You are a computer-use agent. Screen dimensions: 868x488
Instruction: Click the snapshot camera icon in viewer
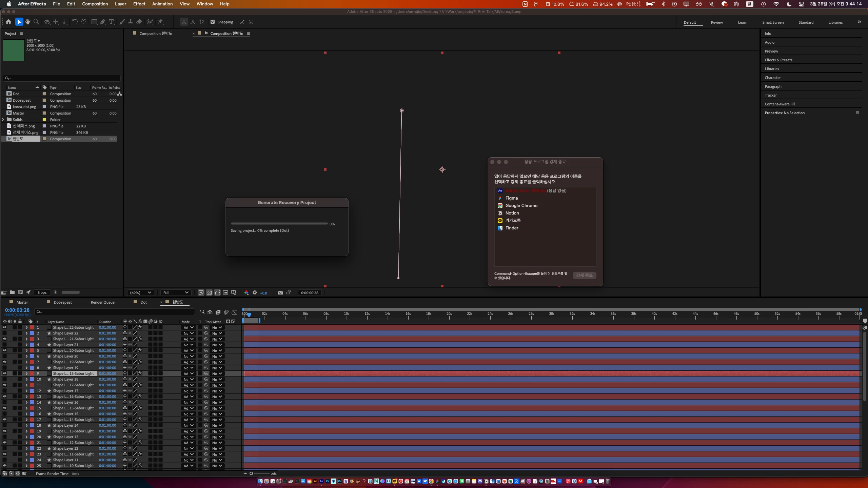click(x=280, y=293)
